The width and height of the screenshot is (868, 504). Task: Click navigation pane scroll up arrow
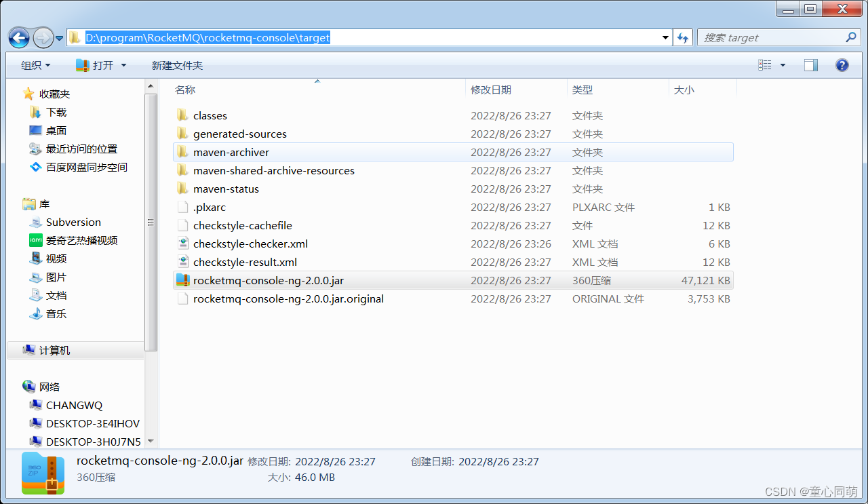pos(151,86)
